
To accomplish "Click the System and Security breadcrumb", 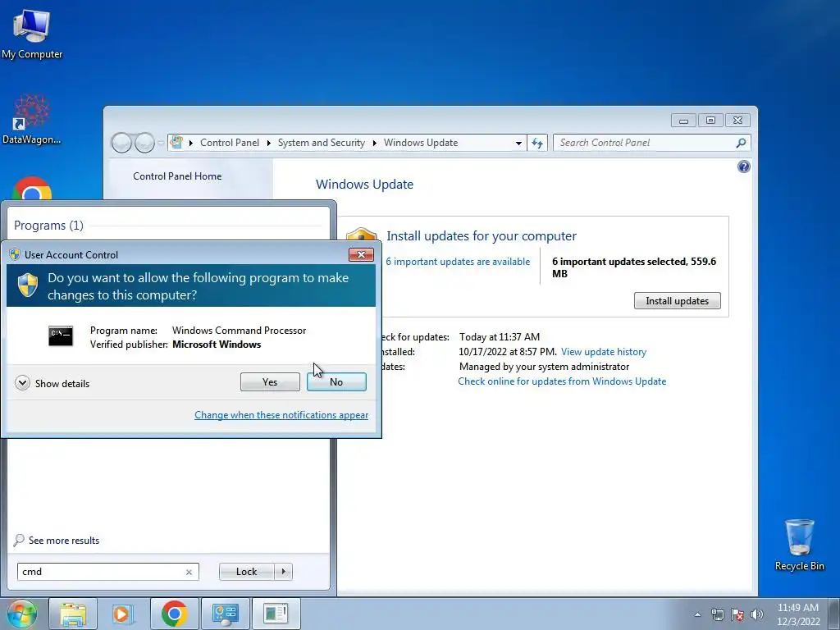I will (x=321, y=143).
